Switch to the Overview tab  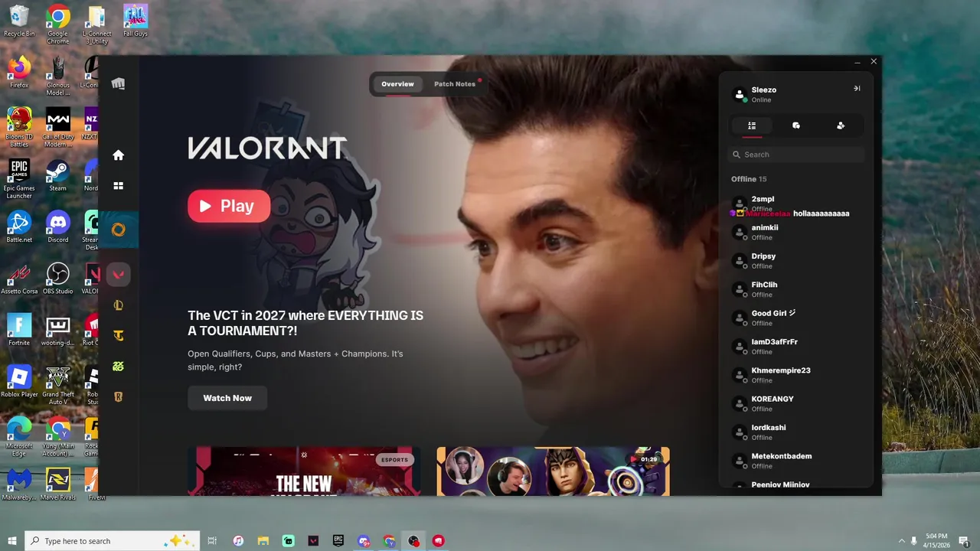point(397,84)
